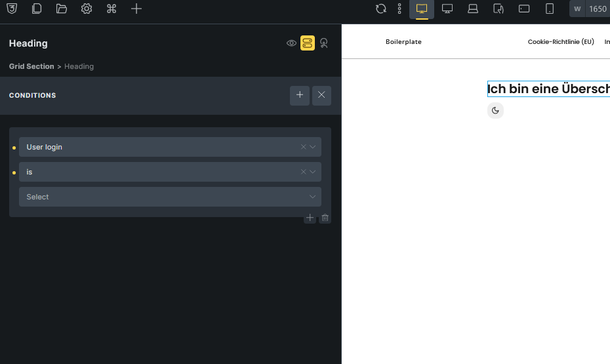
Task: Open the CSS3 custom code icon
Action: click(x=12, y=9)
